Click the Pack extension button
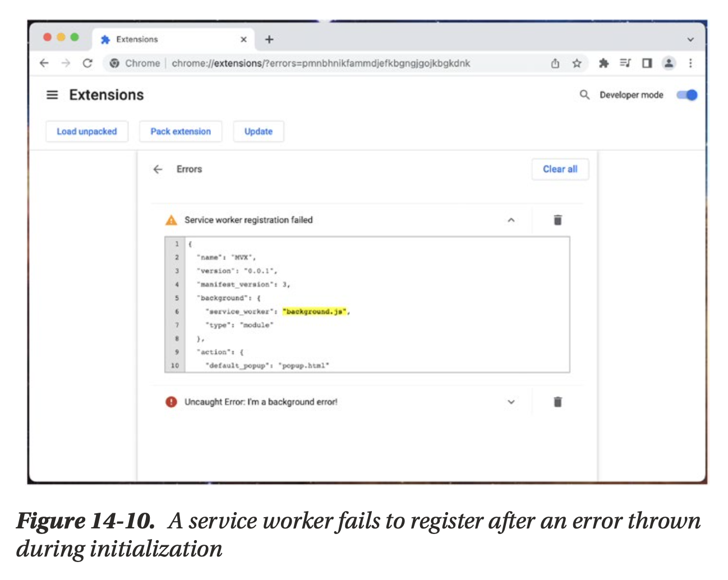The width and height of the screenshot is (728, 580). (x=181, y=131)
